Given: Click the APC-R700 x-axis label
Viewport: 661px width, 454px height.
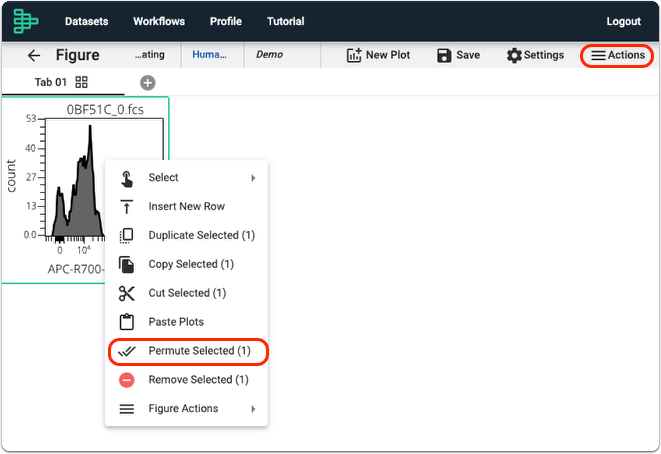Looking at the screenshot, I should pyautogui.click(x=75, y=269).
